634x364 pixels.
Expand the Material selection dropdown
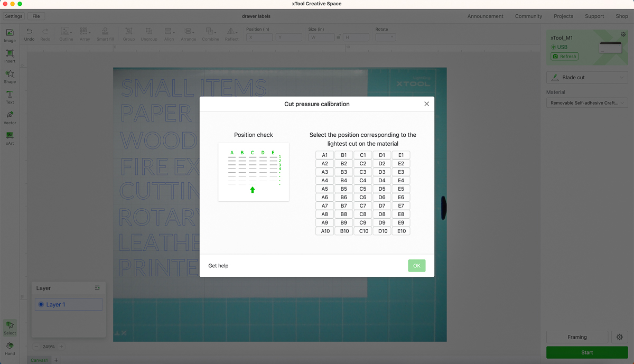coord(587,103)
